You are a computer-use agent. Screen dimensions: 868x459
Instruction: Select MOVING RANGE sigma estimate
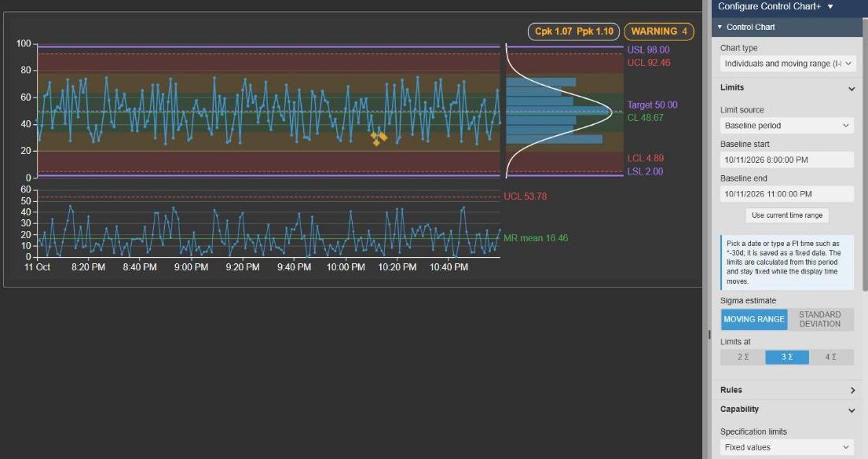click(754, 319)
